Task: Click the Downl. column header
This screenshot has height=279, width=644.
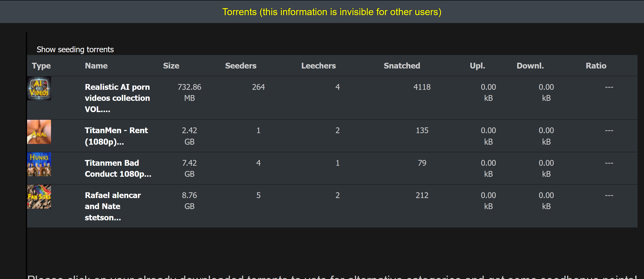Action: point(530,66)
